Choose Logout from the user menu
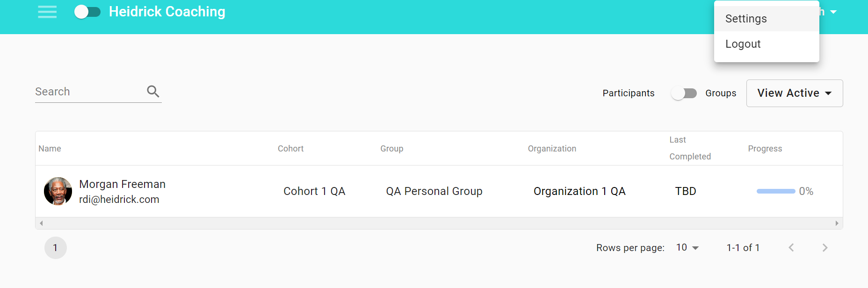Viewport: 868px width, 288px height. tap(743, 44)
